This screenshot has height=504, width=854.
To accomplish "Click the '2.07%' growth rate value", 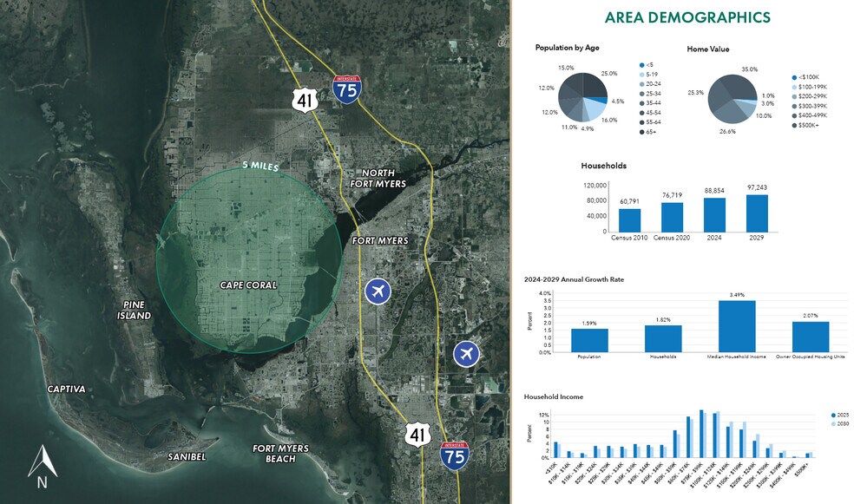I will coord(811,316).
